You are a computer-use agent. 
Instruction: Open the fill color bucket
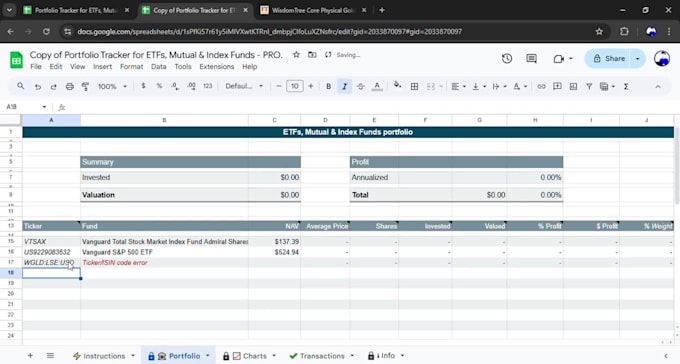pyautogui.click(x=397, y=85)
